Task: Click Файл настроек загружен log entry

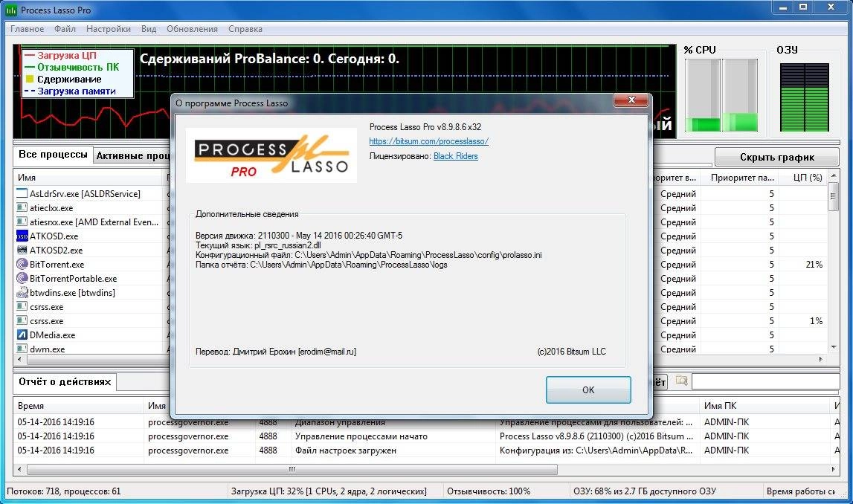Action: click(346, 450)
